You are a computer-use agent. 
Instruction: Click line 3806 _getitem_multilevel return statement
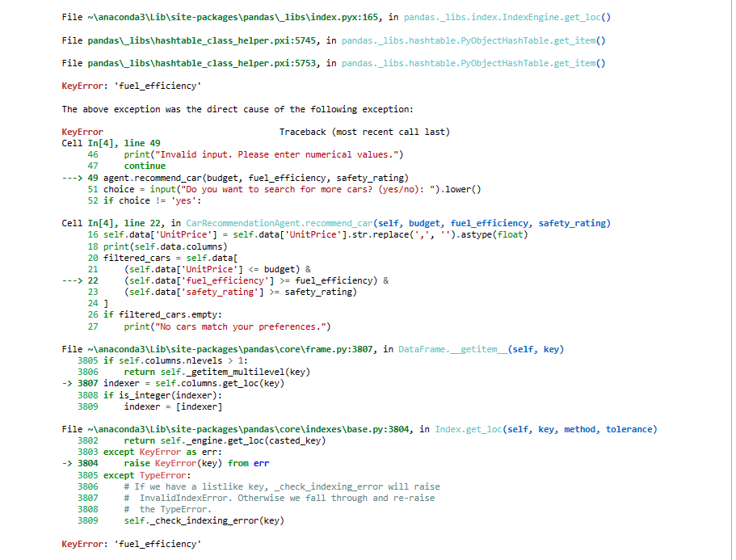click(x=217, y=372)
